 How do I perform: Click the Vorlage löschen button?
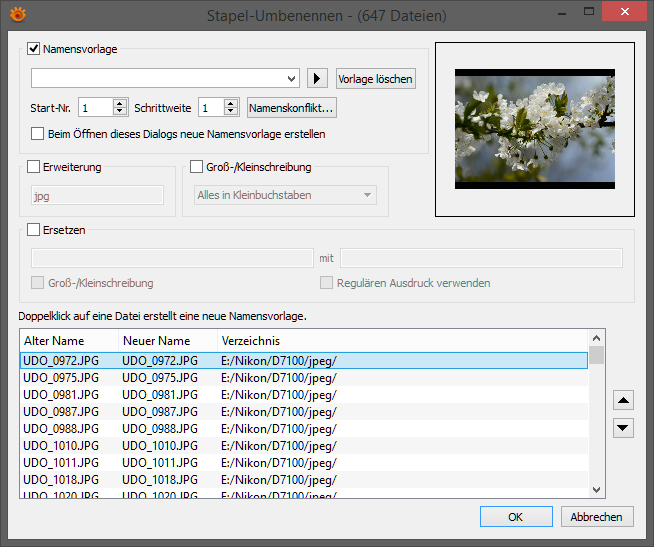[x=375, y=78]
